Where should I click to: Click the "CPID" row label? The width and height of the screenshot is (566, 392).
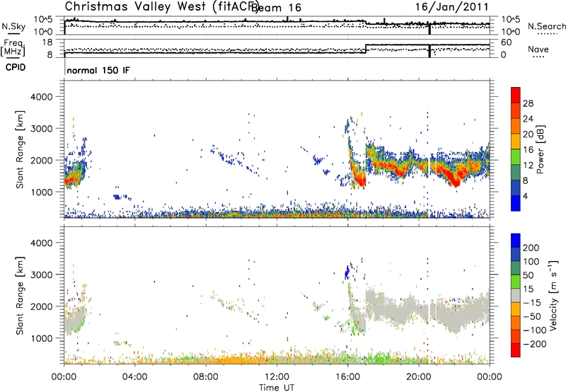pyautogui.click(x=16, y=67)
